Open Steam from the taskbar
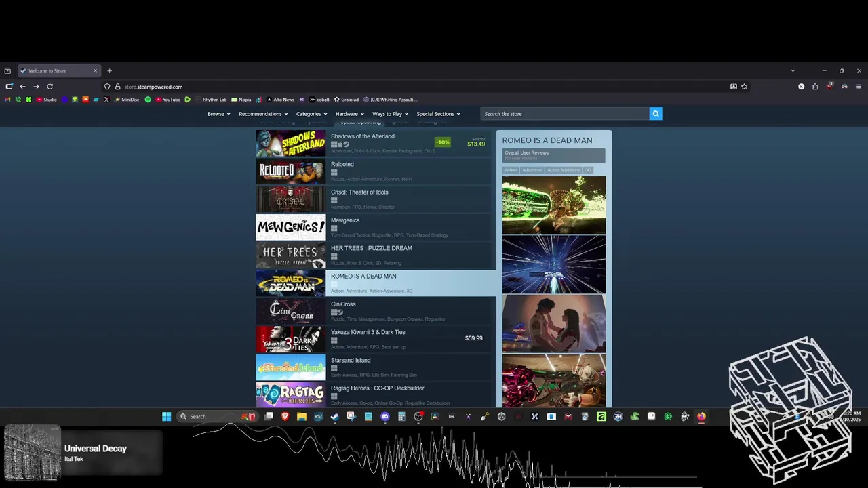This screenshot has width=868, height=488. coord(335,416)
